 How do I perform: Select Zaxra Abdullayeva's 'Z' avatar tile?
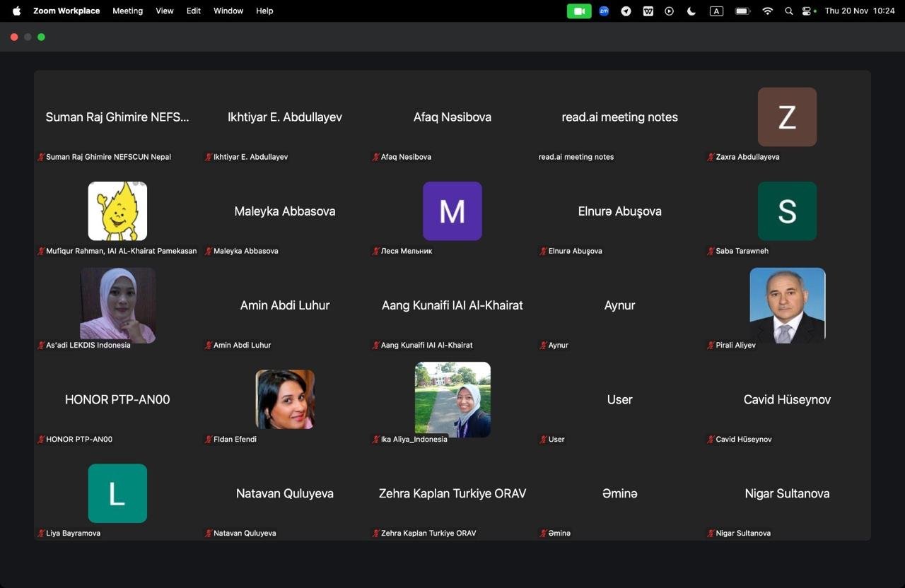787,117
